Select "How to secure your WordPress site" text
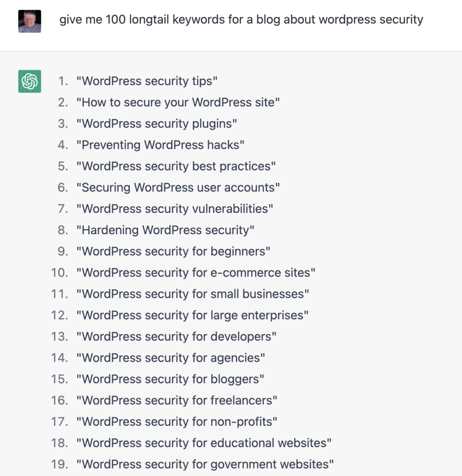This screenshot has width=462, height=476. 178,102
